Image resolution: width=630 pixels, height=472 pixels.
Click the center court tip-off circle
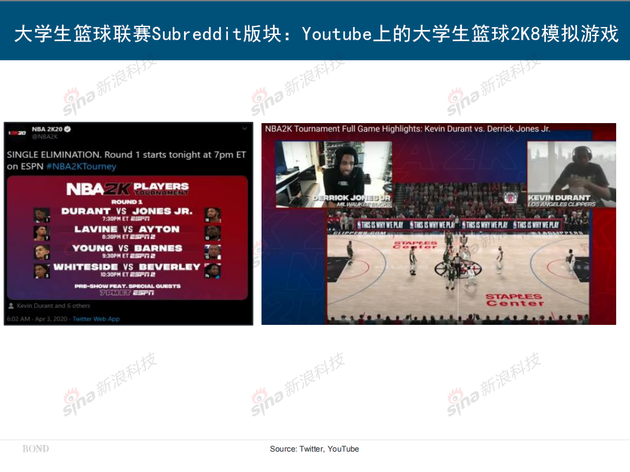pos(458,268)
